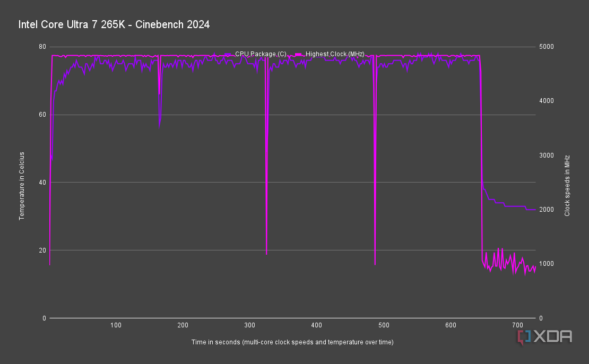The image size is (589, 364).
Task: Select the Temperature in Celcius axis title
Action: (x=22, y=186)
